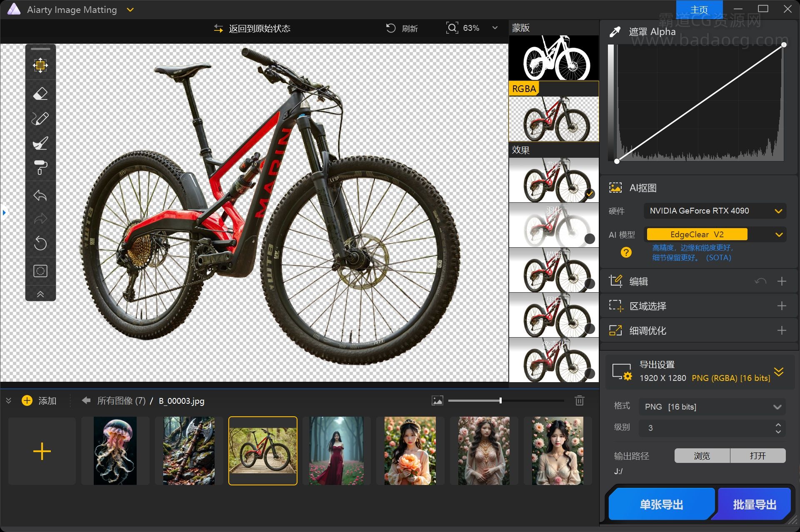The height and width of the screenshot is (532, 800).
Task: Click the dotted-circle mask view tool
Action: (40, 271)
